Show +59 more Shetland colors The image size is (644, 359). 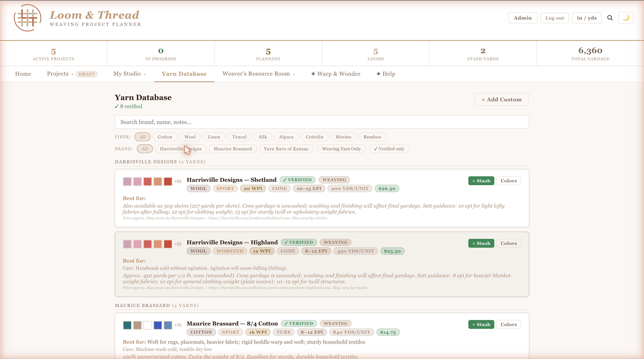click(x=178, y=182)
